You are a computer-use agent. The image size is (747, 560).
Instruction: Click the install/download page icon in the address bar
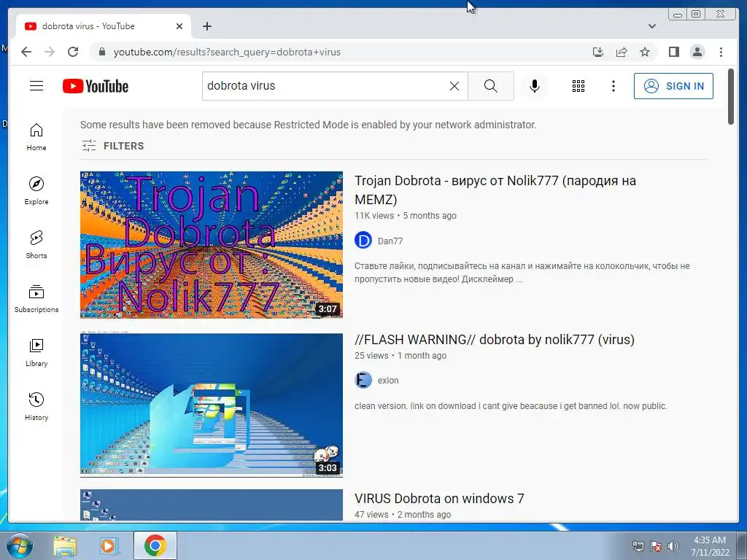click(598, 52)
